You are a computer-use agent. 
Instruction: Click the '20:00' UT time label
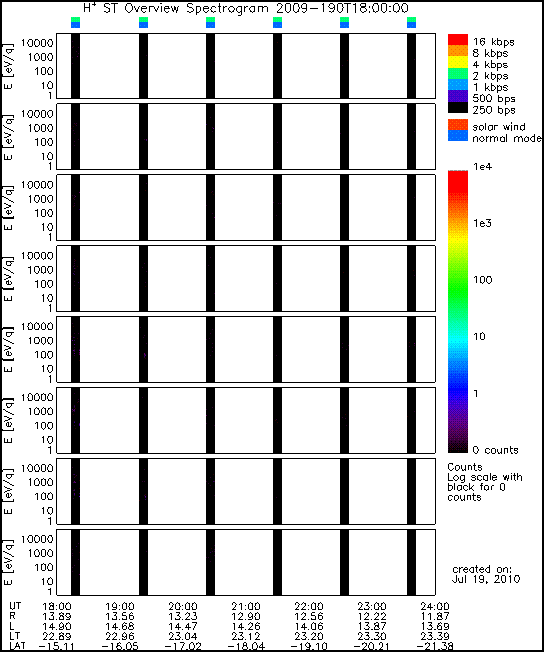(183, 607)
